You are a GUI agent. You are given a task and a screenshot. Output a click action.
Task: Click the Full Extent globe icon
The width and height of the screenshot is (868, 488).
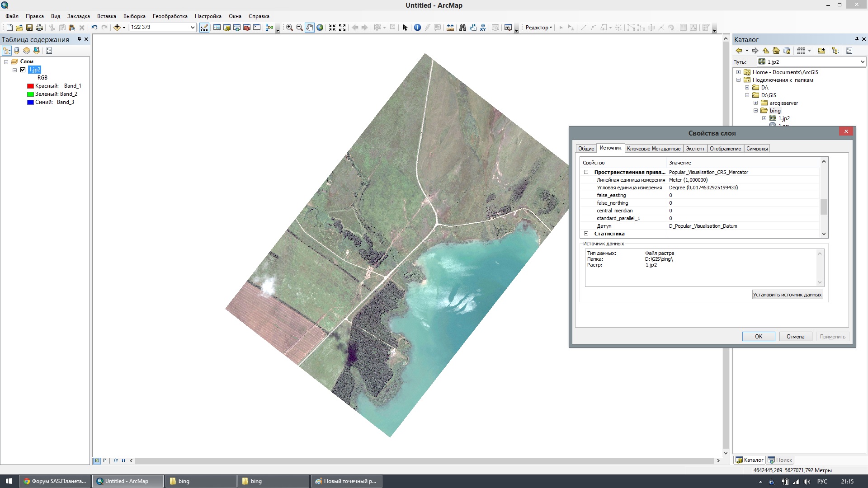coord(320,28)
